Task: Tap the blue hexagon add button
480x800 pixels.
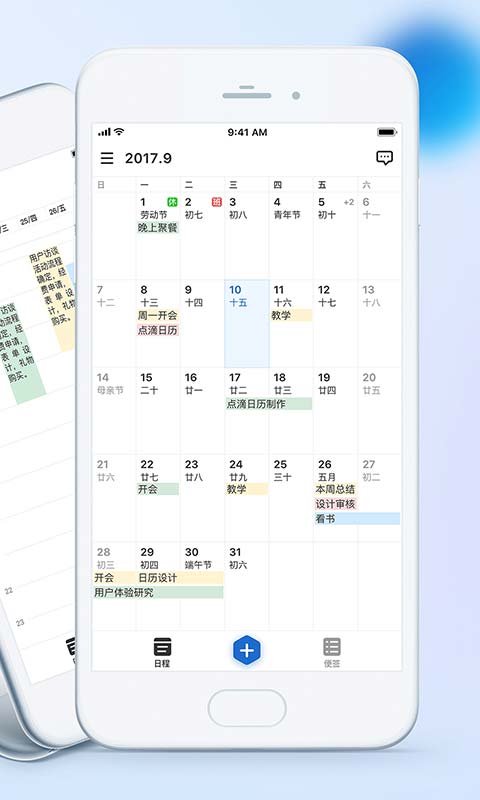Action: 247,651
